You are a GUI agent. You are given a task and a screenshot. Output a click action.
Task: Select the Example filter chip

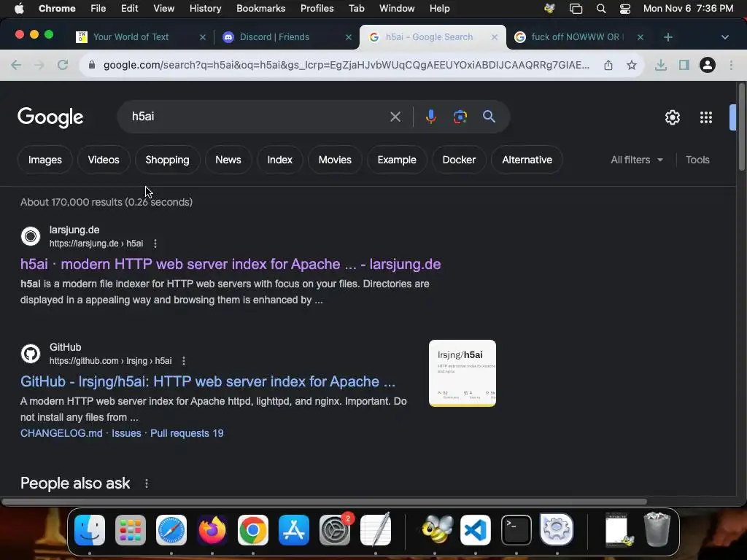397,160
